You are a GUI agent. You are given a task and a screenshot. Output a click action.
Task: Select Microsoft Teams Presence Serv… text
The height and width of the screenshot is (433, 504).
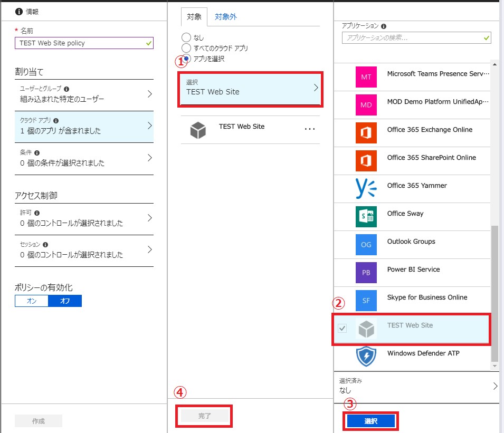tap(438, 74)
